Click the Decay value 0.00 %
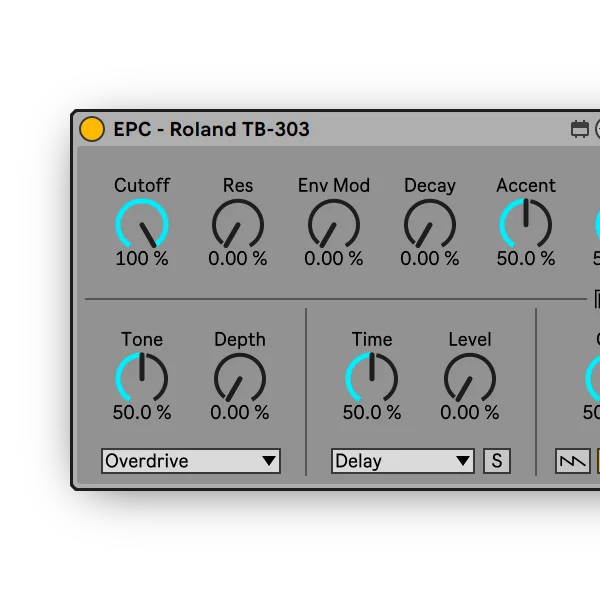Viewport: 600px width, 600px height. (x=430, y=259)
